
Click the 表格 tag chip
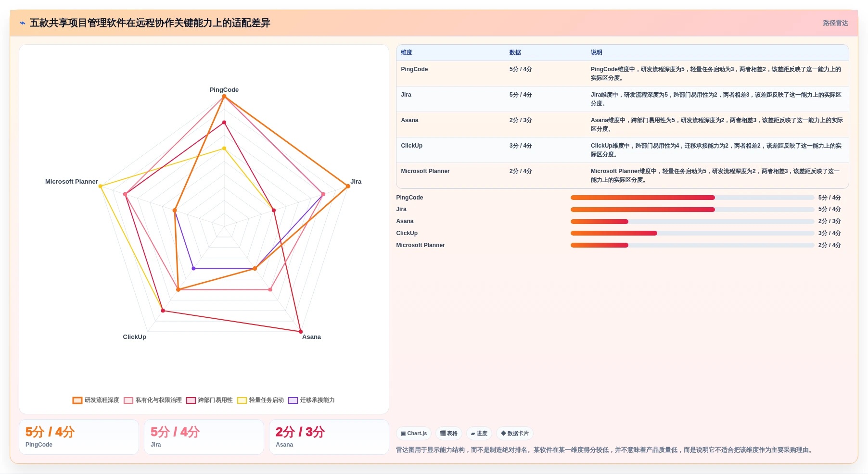point(449,434)
